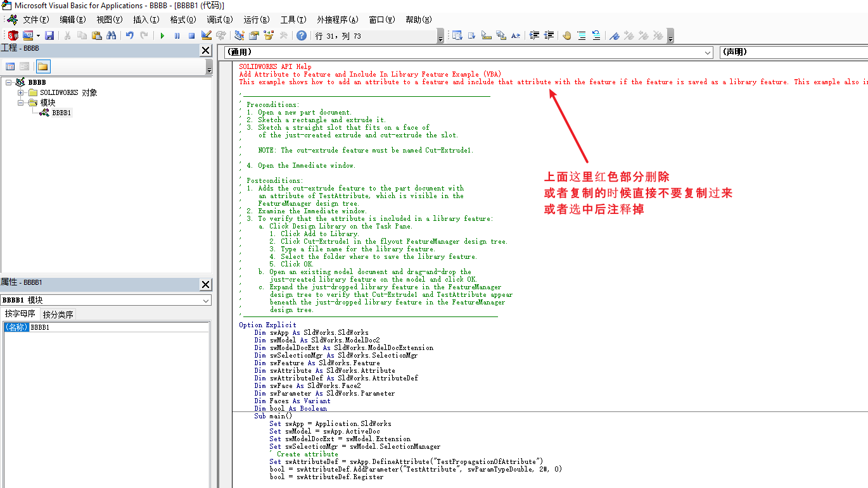Click the Comment Block icon
Image resolution: width=868 pixels, height=488 pixels.
click(x=582, y=35)
